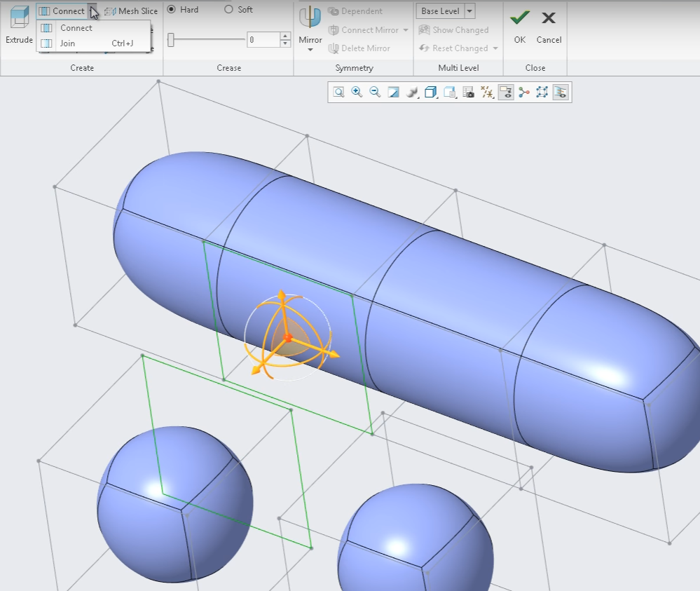Screen dimensions: 700x591
Task: Click the Zoom In icon
Action: [x=357, y=93]
